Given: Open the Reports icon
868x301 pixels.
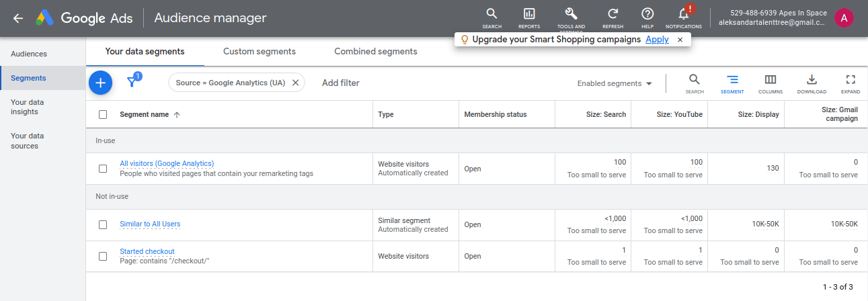Looking at the screenshot, I should coord(529,17).
